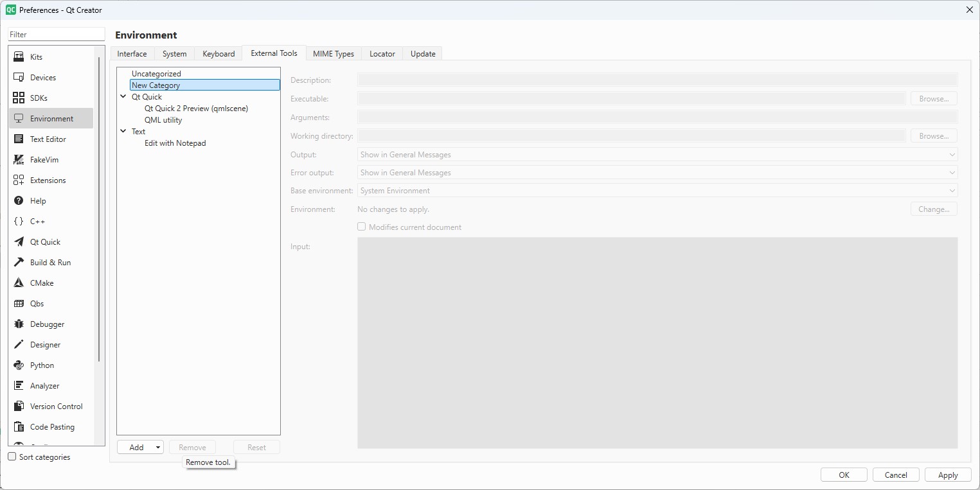Select Edit with Notepad tool
This screenshot has width=980, height=490.
tap(175, 143)
